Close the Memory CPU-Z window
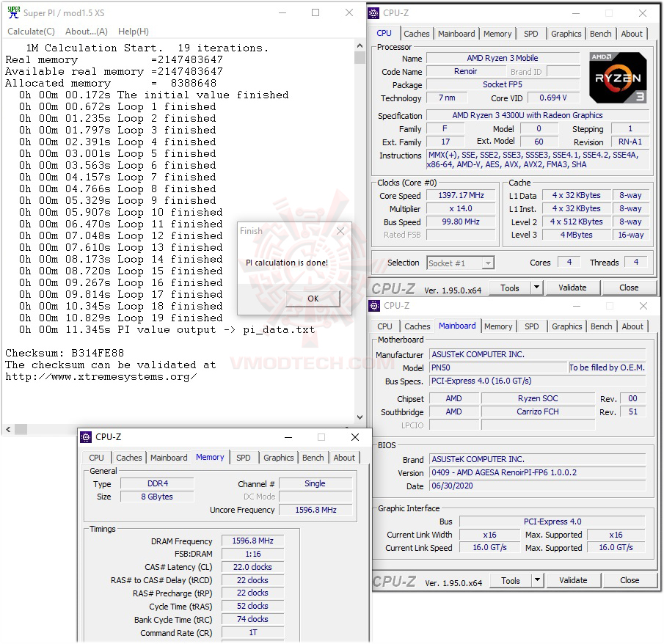This screenshot has height=644, width=664. [355, 437]
